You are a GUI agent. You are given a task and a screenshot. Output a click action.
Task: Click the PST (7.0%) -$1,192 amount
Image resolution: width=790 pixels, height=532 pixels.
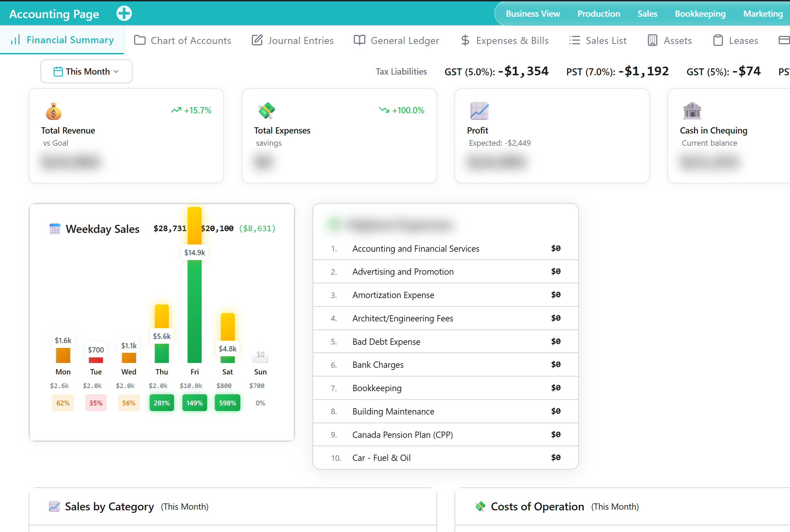pyautogui.click(x=644, y=71)
